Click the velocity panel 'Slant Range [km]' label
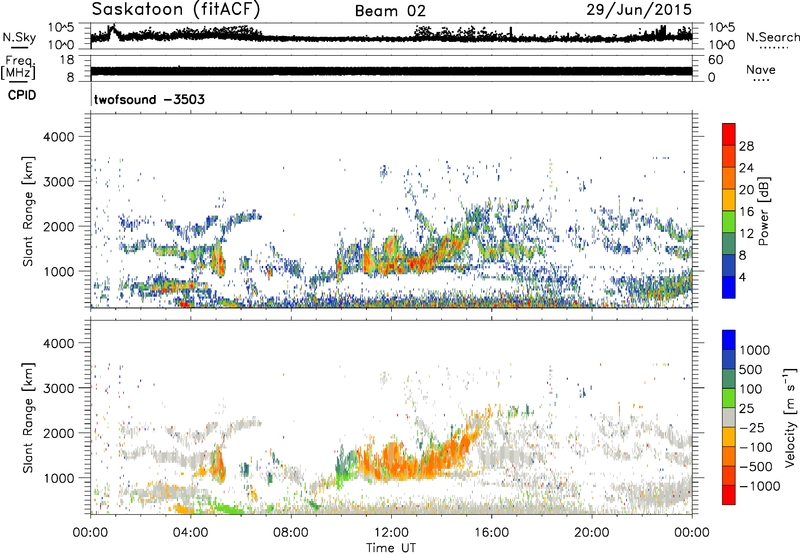 click(x=28, y=417)
